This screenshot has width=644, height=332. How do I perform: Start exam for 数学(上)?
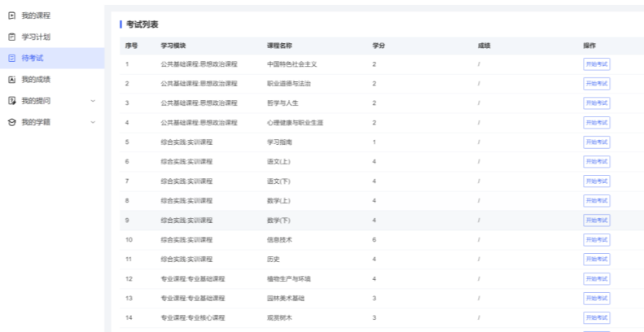point(596,201)
